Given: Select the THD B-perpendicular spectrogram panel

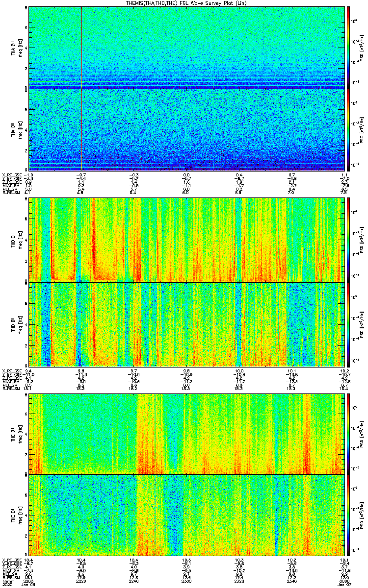Looking at the screenshot, I should pyautogui.click(x=186, y=239).
